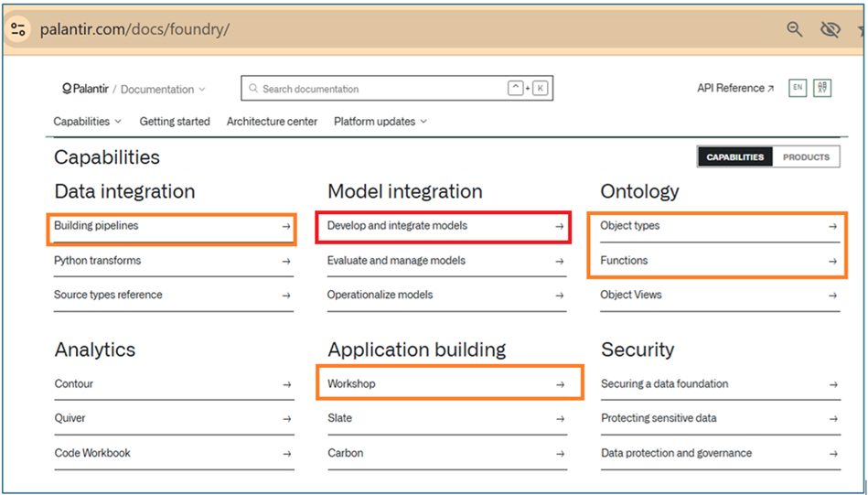The image size is (868, 495).
Task: Open the Platform updates dropdown menu
Action: click(380, 122)
